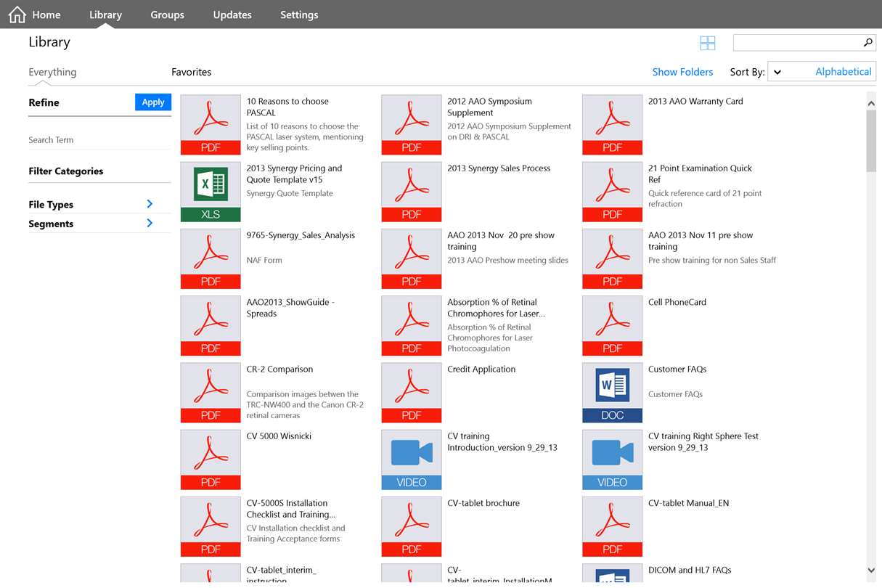
Task: Open DOC icon for Customer FAQs
Action: point(613,393)
